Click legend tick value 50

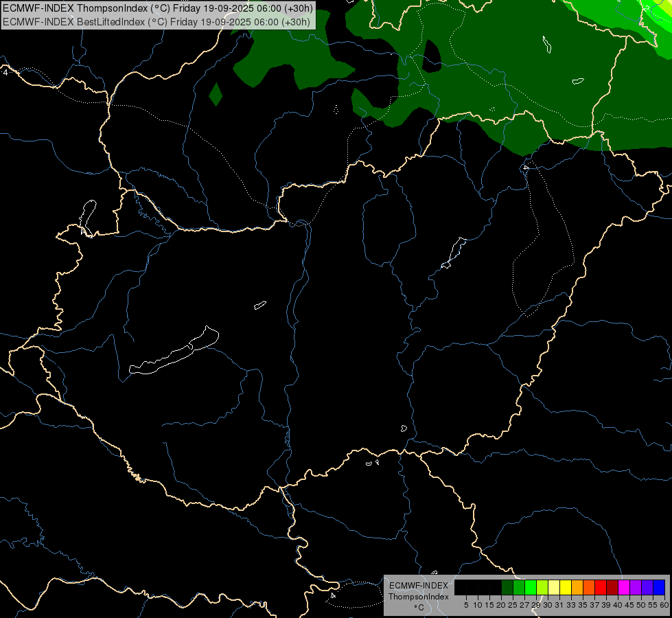(640, 605)
